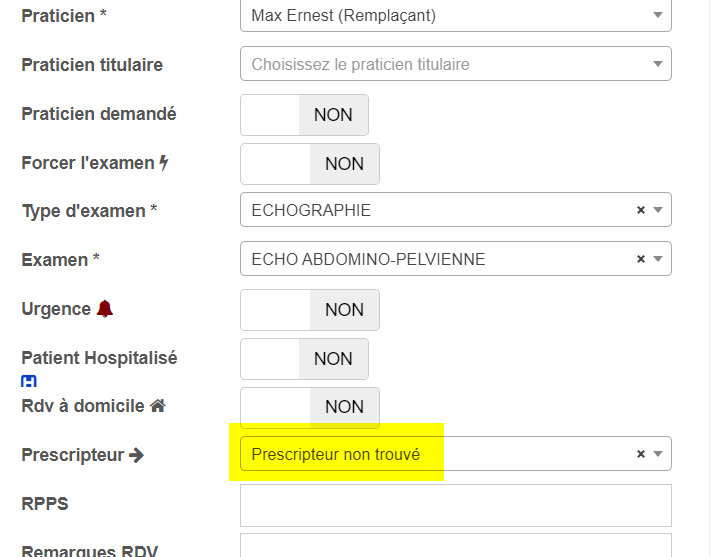Enable the Rdv à domicile toggle

[310, 407]
